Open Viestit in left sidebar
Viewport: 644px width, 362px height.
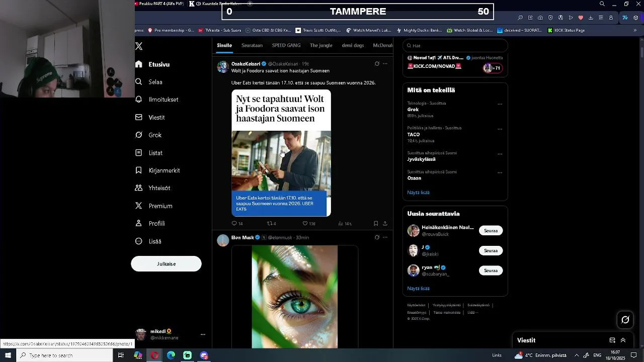[x=150, y=117]
